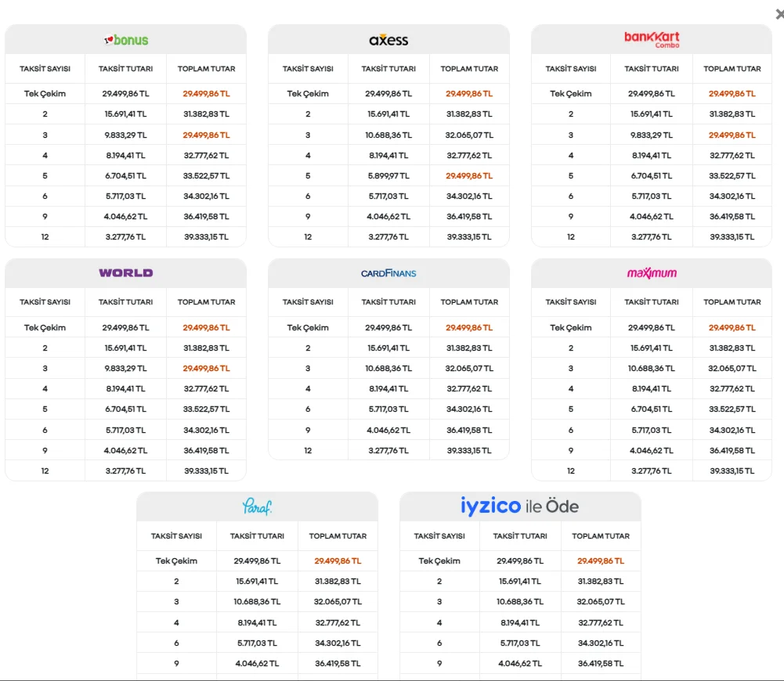The image size is (784, 681).
Task: Click World table TAKSİT TUTARI header
Action: [x=125, y=302]
